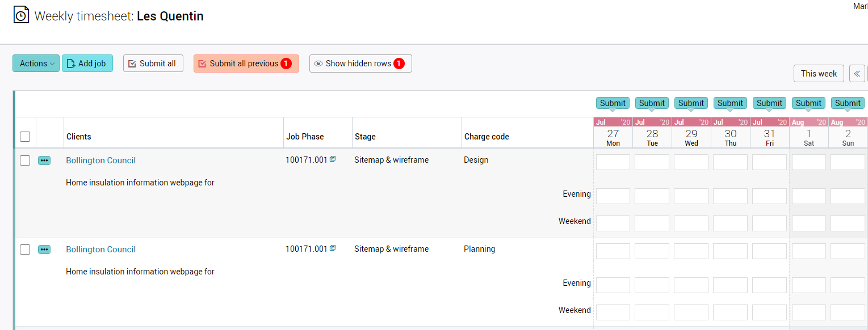Show hidden rows with eye button

click(x=360, y=64)
